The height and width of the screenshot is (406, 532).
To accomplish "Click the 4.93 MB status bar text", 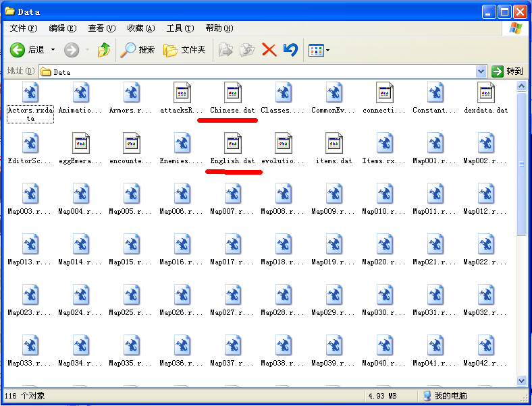I will coord(382,396).
